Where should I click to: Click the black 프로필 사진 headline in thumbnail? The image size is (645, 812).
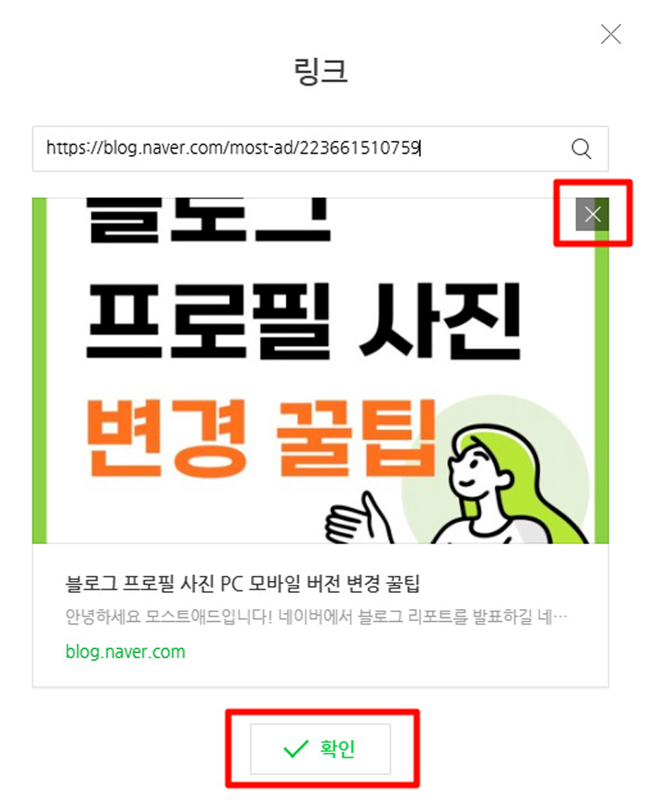tap(303, 321)
